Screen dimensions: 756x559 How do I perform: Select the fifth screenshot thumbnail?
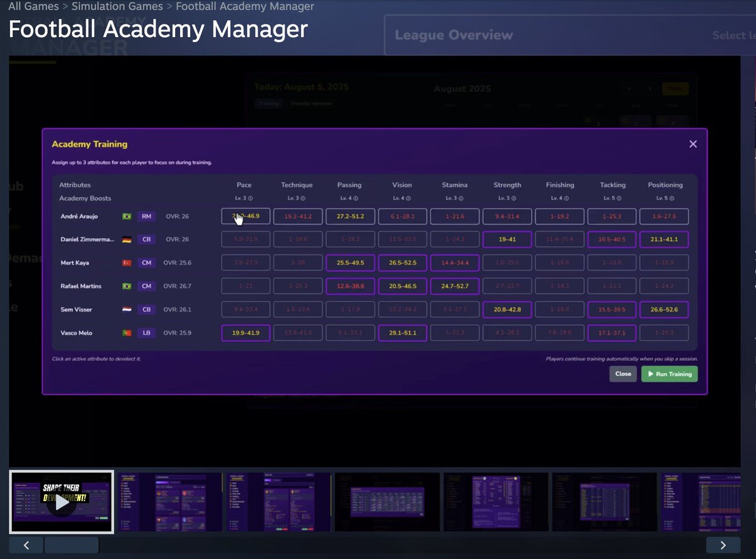(496, 502)
